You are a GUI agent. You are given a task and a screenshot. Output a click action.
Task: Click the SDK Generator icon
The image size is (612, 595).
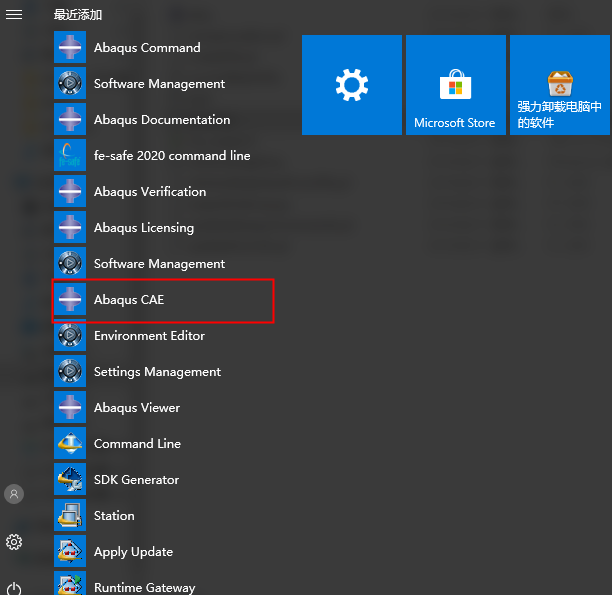70,480
